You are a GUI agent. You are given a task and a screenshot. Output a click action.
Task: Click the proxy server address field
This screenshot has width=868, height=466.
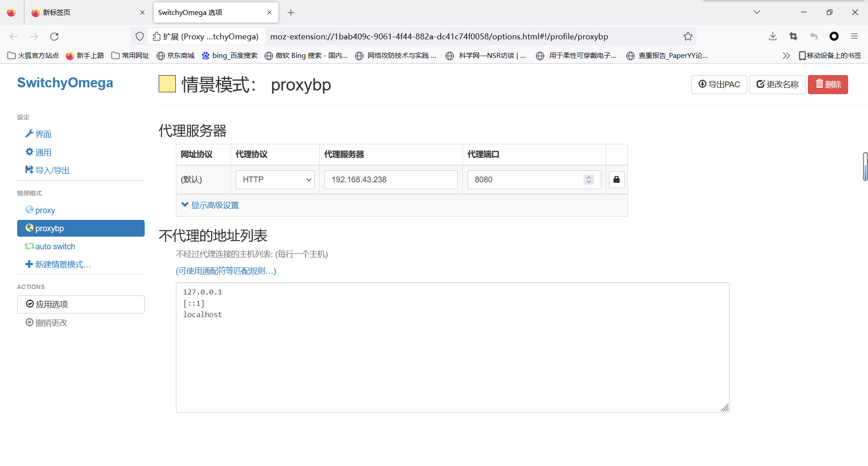[x=391, y=180]
